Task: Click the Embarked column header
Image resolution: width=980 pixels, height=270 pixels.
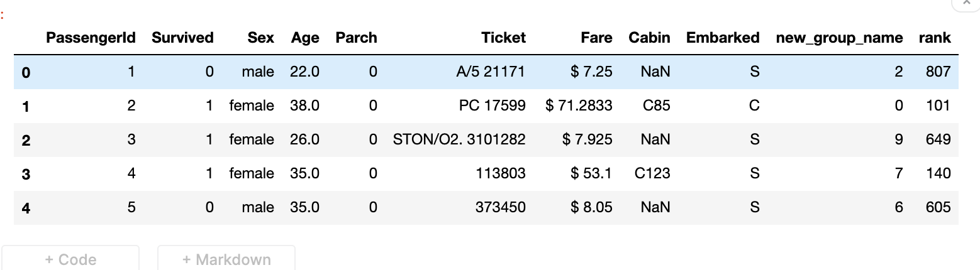Action: (723, 38)
